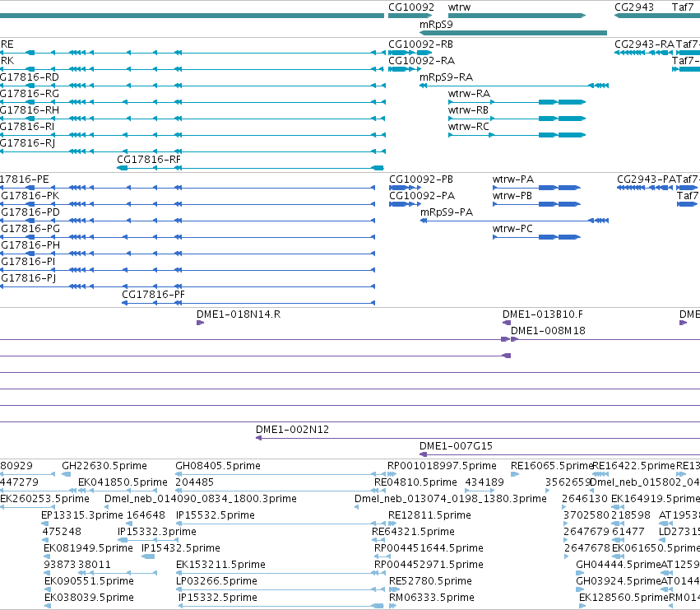Click the purple arrow glyph under DME1-018N14.R
This screenshot has width=700, height=610.
click(x=200, y=323)
